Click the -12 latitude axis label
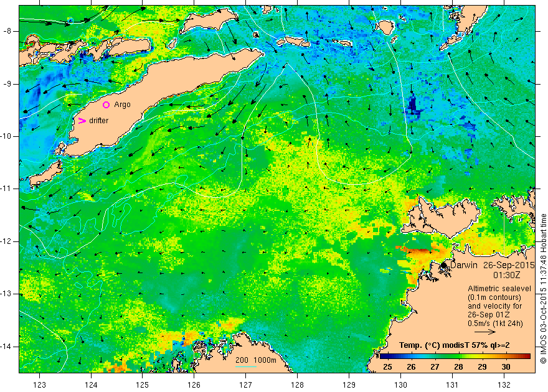Screen dimensions: 548x392 tap(7, 241)
